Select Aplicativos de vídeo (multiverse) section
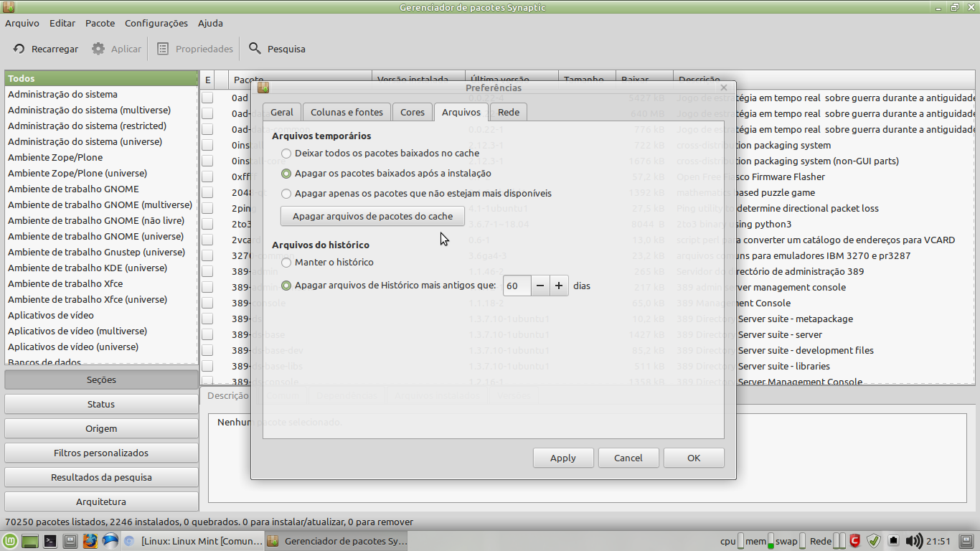 click(x=101, y=331)
